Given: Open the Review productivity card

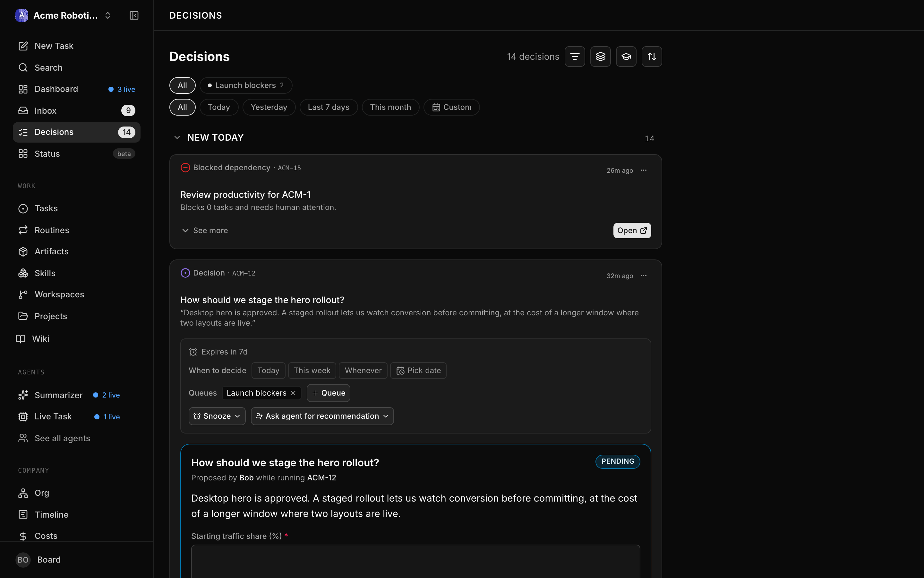Looking at the screenshot, I should (x=632, y=231).
